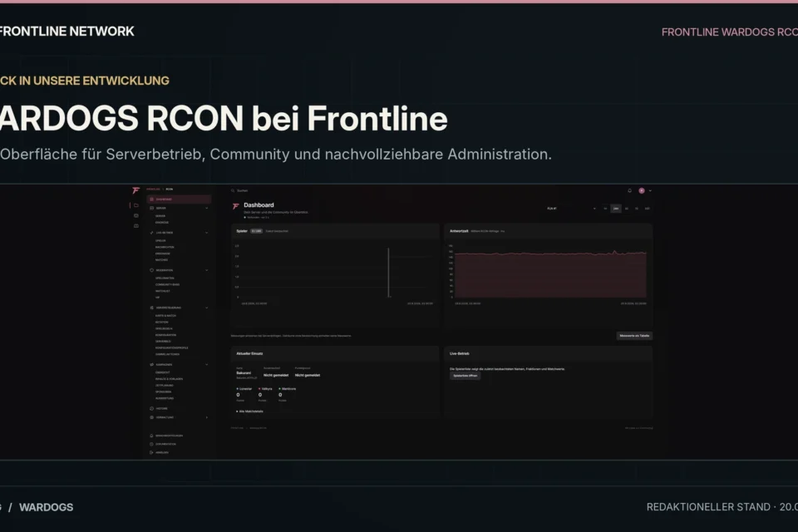Click the Live-Betrieb group icon
The image size is (798, 532).
(x=151, y=233)
